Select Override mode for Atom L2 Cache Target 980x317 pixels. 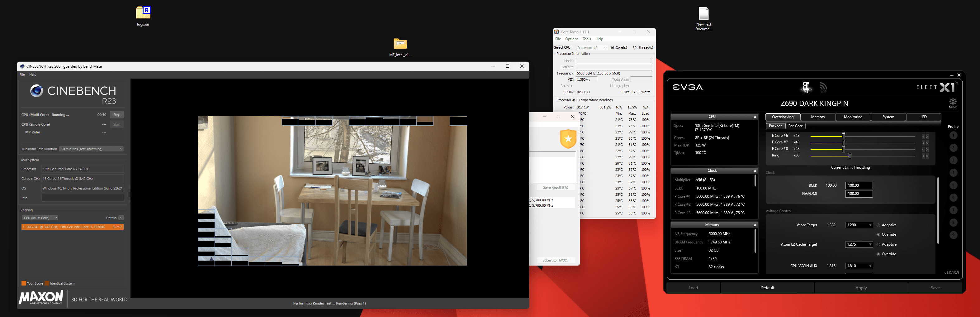[x=878, y=254]
